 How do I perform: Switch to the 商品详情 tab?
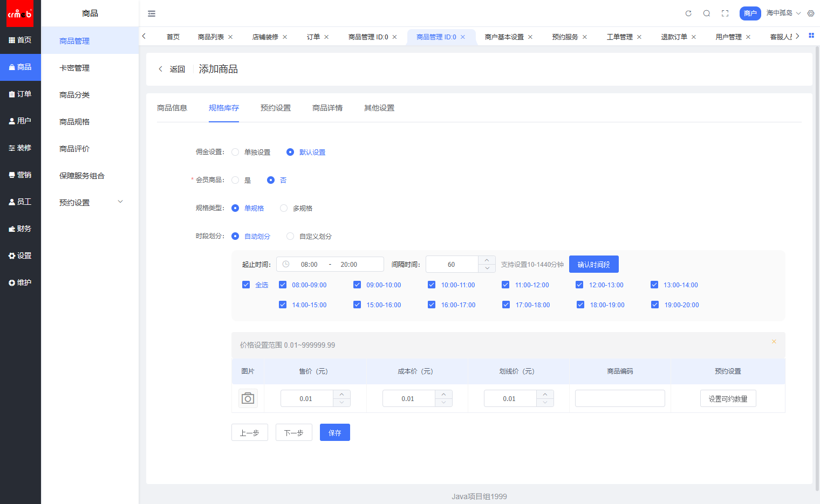(x=327, y=108)
